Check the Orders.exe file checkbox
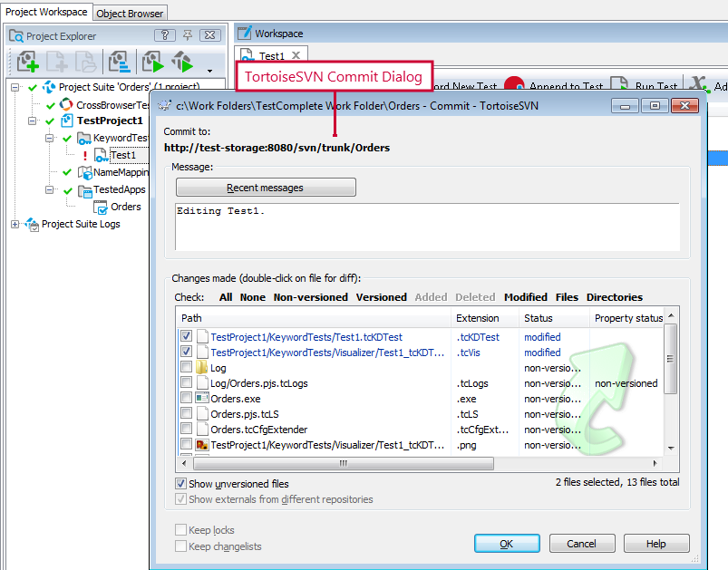 click(x=186, y=399)
